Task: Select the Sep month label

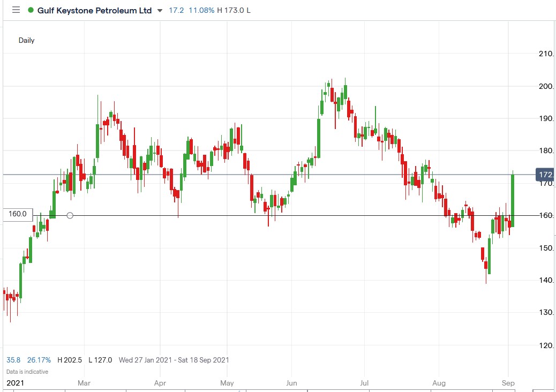Action: tap(508, 383)
